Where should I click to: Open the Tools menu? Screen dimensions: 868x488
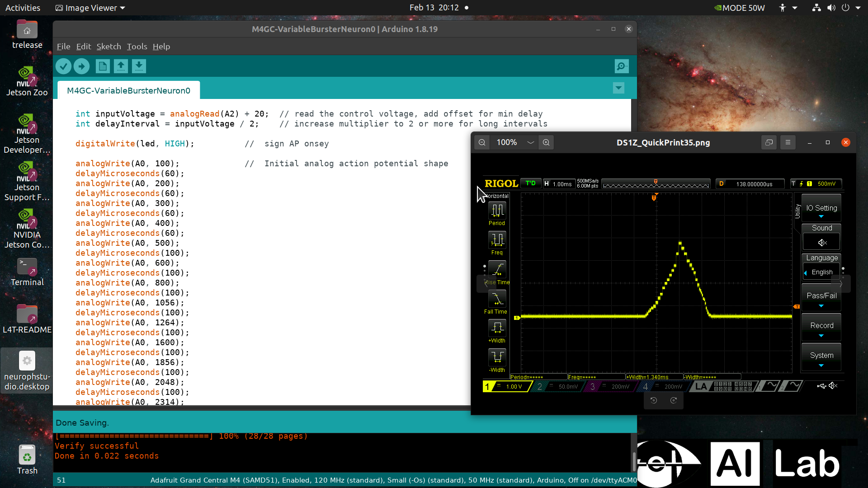click(x=137, y=47)
